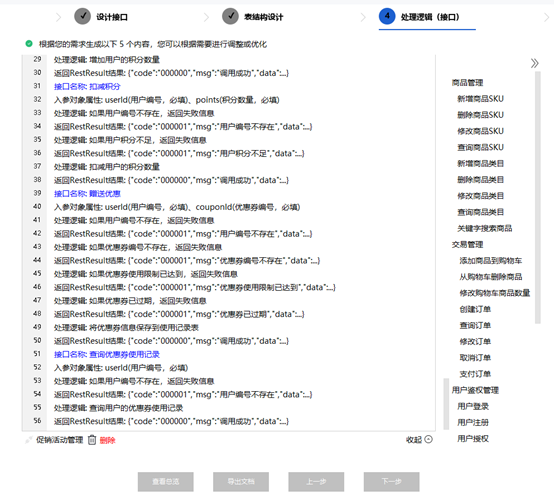
Task: Click the blue 接口名称: 赠送优惠 line
Action: [x=87, y=194]
